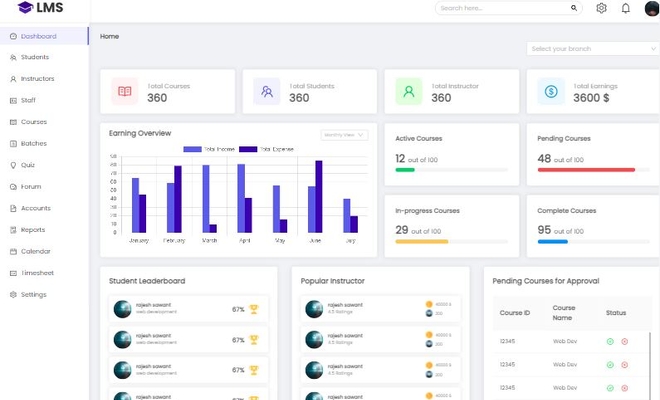The image size is (660, 400).
Task: Click the Total Earnings dollar icon
Action: coord(551,91)
